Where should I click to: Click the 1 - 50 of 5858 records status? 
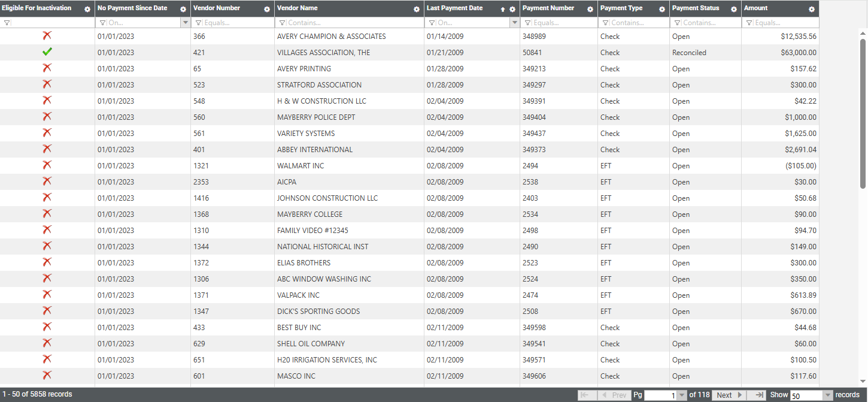pos(37,394)
